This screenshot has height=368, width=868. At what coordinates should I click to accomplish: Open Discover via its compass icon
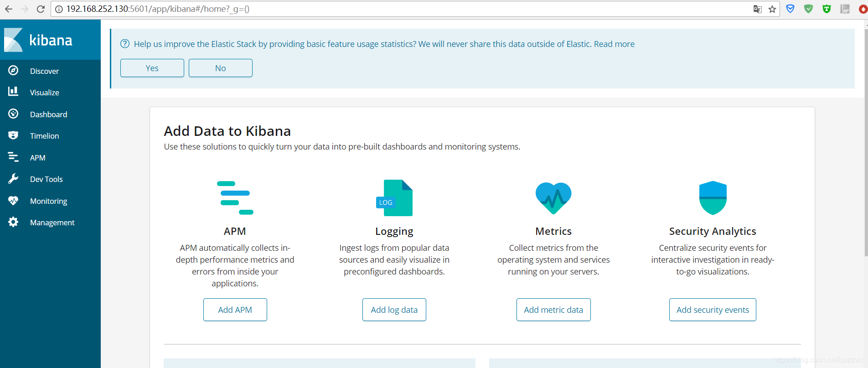pyautogui.click(x=13, y=70)
